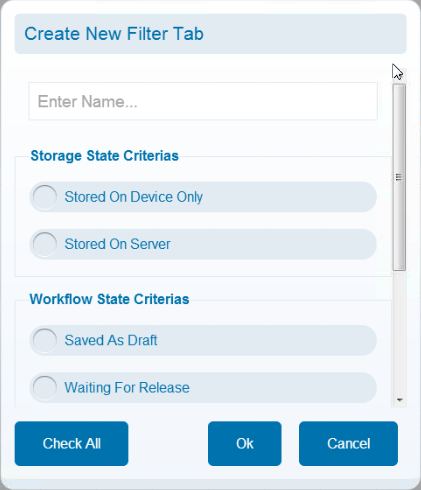Confirm the filter with Ok
The height and width of the screenshot is (490, 421).
245,444
